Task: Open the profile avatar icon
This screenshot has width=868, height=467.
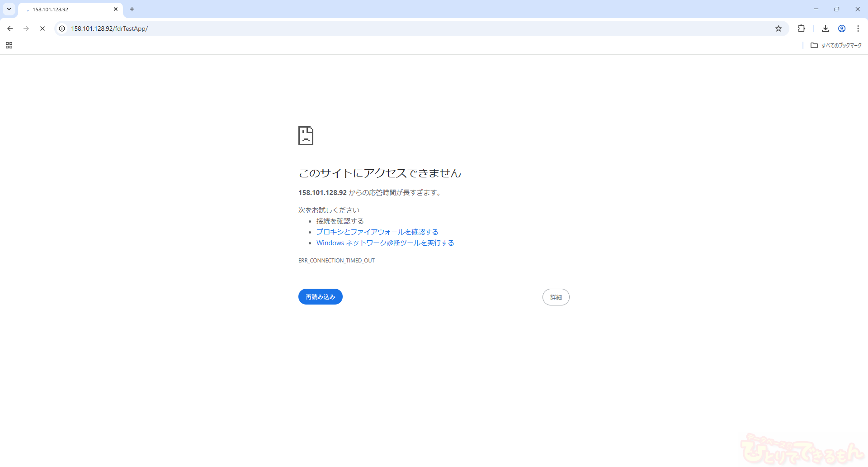Action: coord(842,29)
